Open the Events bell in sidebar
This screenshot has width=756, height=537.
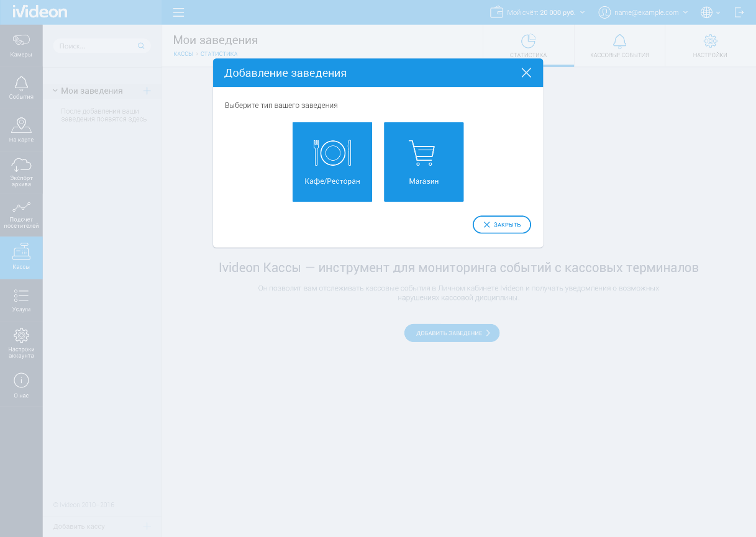click(21, 88)
